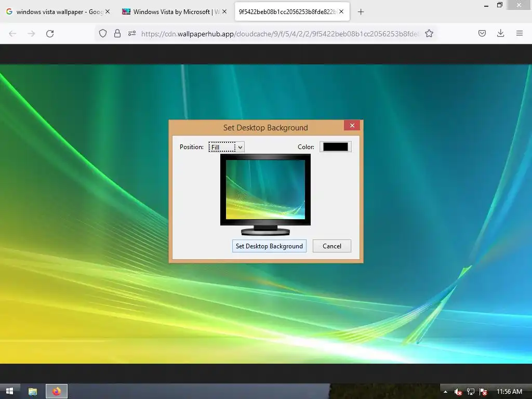The height and width of the screenshot is (399, 532).
Task: Click the 11:56 AM taskbar clock
Action: [x=509, y=392]
